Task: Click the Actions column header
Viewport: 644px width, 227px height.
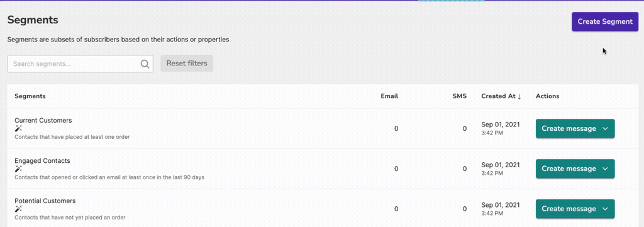Action: point(548,96)
